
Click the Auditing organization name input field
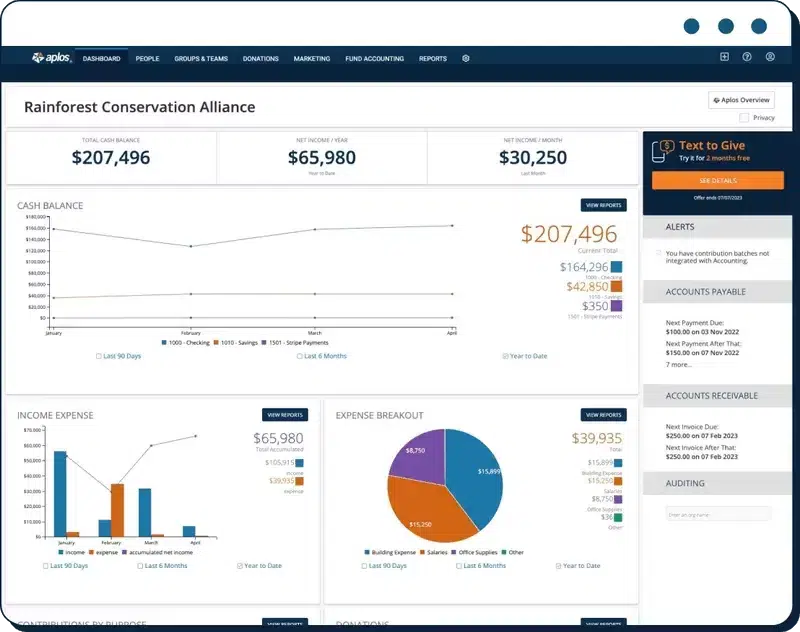tap(718, 514)
